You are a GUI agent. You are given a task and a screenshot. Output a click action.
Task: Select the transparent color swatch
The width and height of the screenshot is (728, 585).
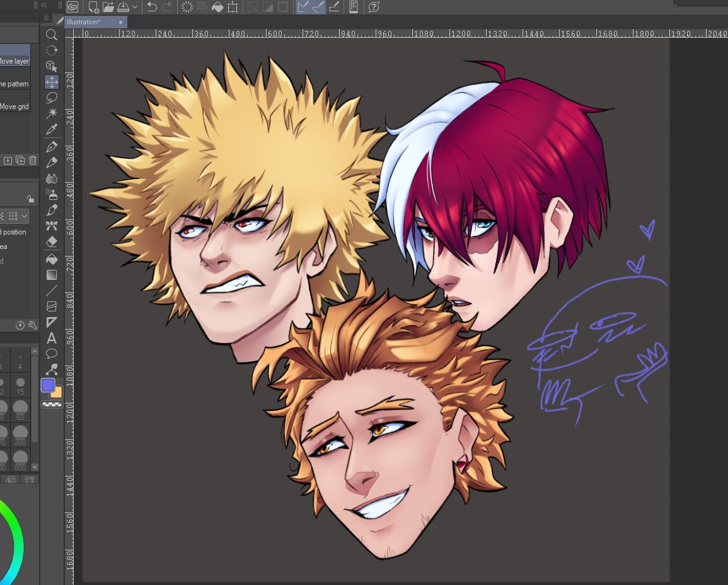[52, 404]
